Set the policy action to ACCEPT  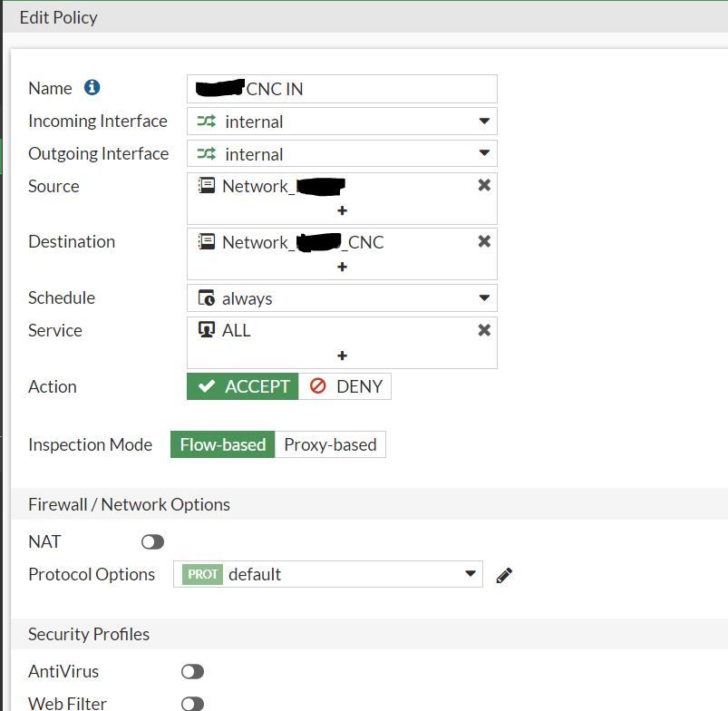(243, 386)
